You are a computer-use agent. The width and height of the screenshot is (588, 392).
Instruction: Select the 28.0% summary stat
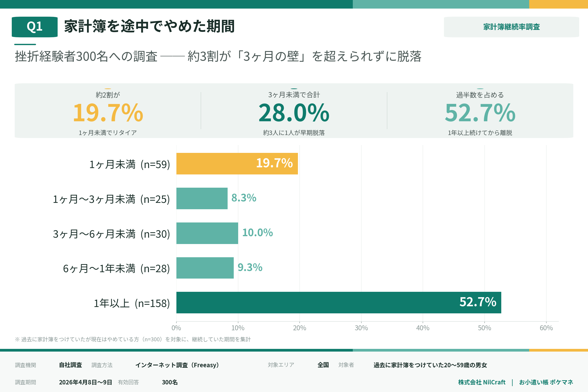[x=294, y=113]
